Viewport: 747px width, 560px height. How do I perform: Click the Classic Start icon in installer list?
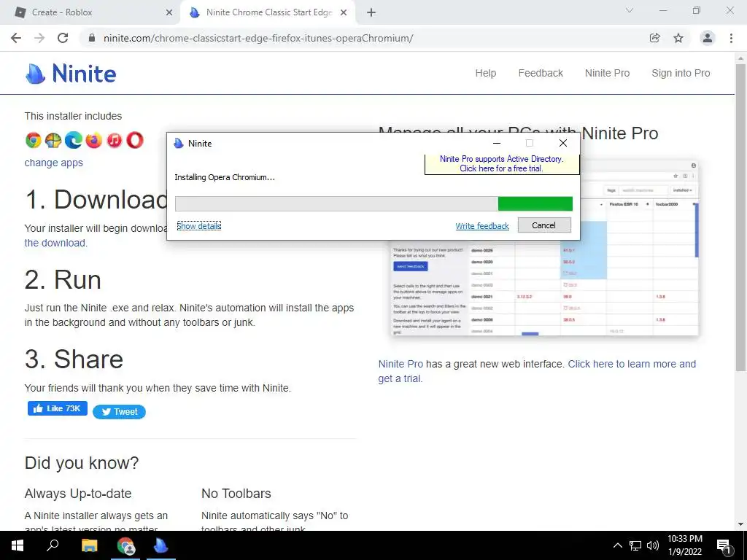pos(53,140)
